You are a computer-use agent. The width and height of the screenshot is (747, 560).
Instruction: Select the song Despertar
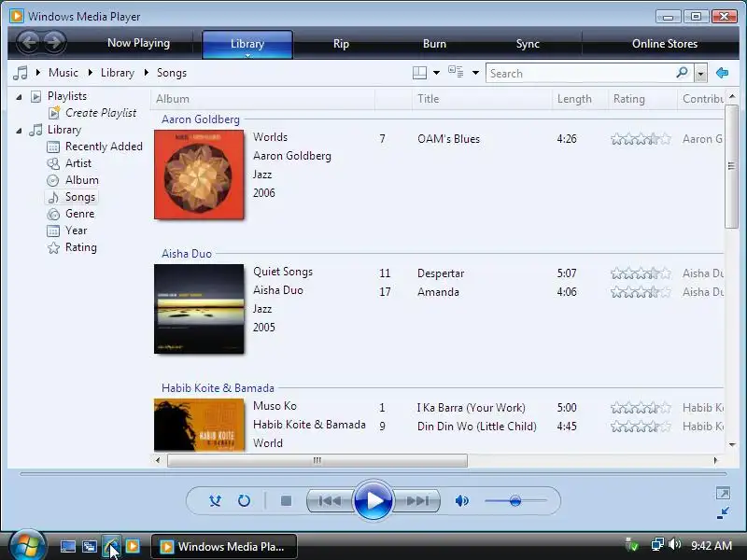(x=441, y=273)
